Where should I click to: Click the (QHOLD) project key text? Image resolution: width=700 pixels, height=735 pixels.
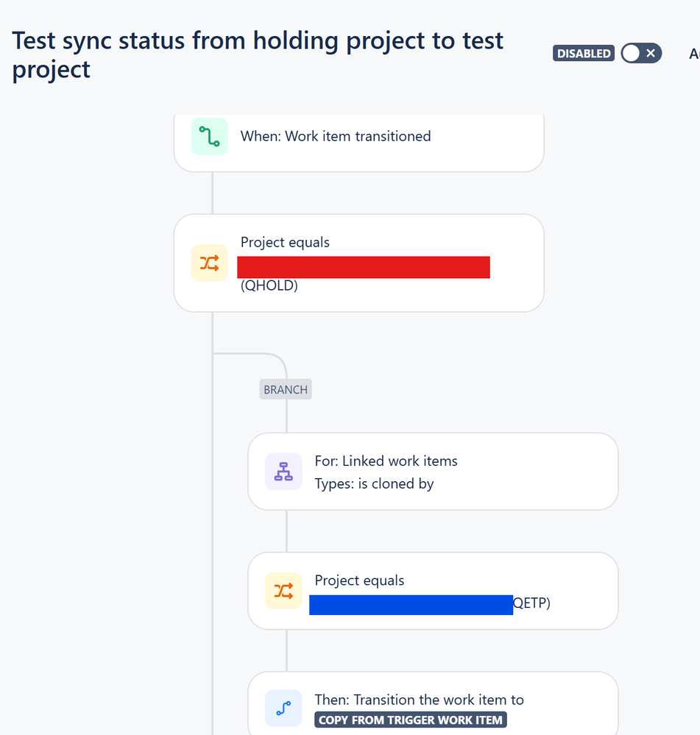(x=269, y=285)
